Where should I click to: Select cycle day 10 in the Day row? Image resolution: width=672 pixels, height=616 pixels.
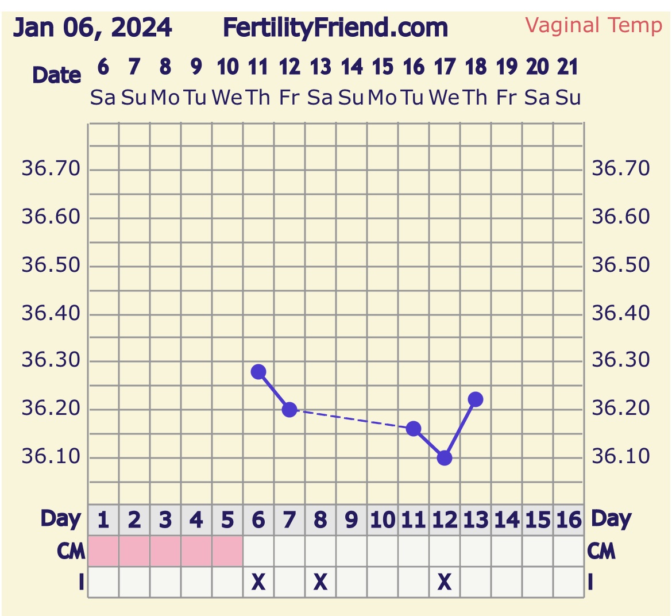click(383, 520)
